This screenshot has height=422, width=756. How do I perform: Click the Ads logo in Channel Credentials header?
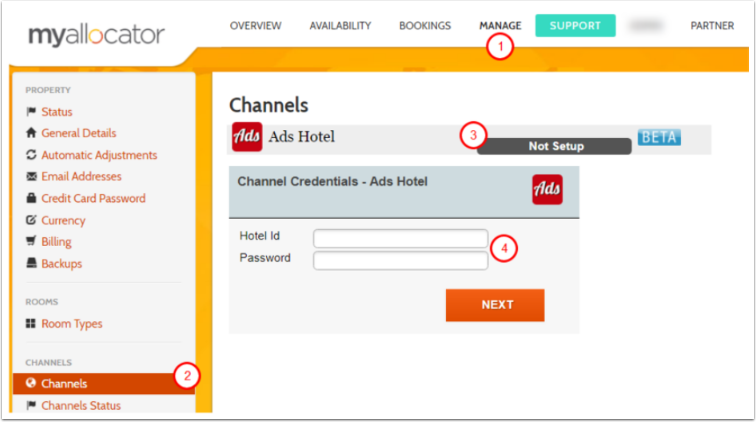547,190
